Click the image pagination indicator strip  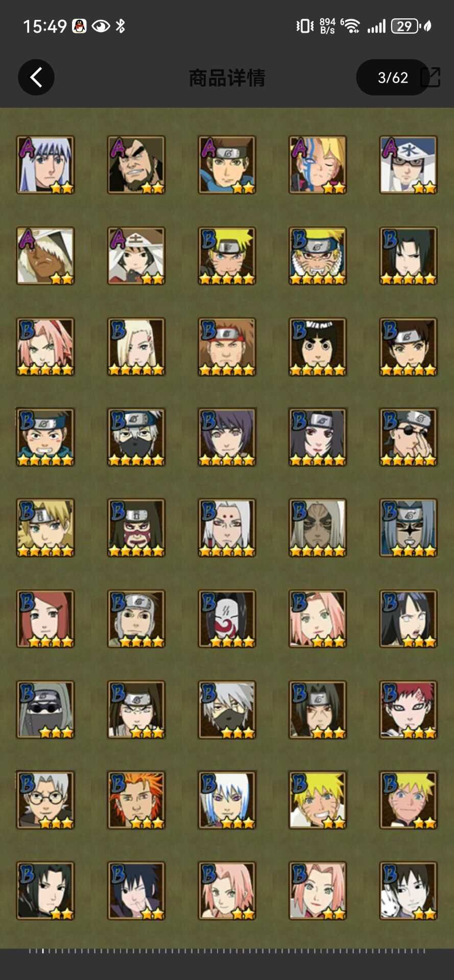click(x=227, y=951)
